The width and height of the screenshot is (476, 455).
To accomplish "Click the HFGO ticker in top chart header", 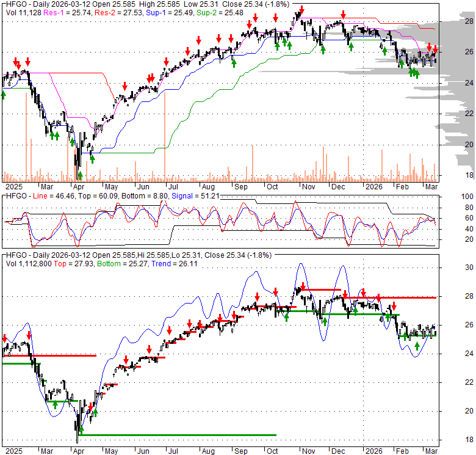I will point(15,4).
